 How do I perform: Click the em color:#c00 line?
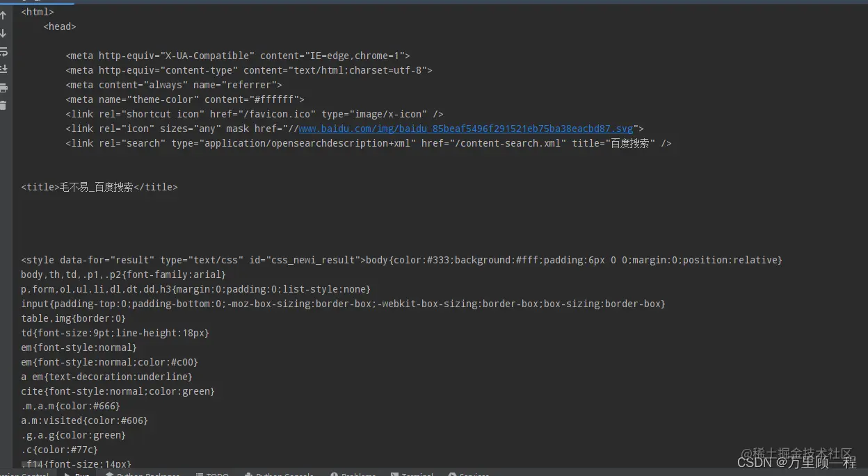tap(110, 362)
